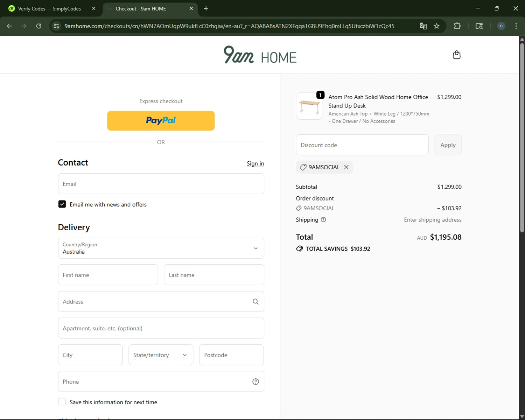525x420 pixels.
Task: Click the TOTAL SAVINGS $103.92 line
Action: 333,249
